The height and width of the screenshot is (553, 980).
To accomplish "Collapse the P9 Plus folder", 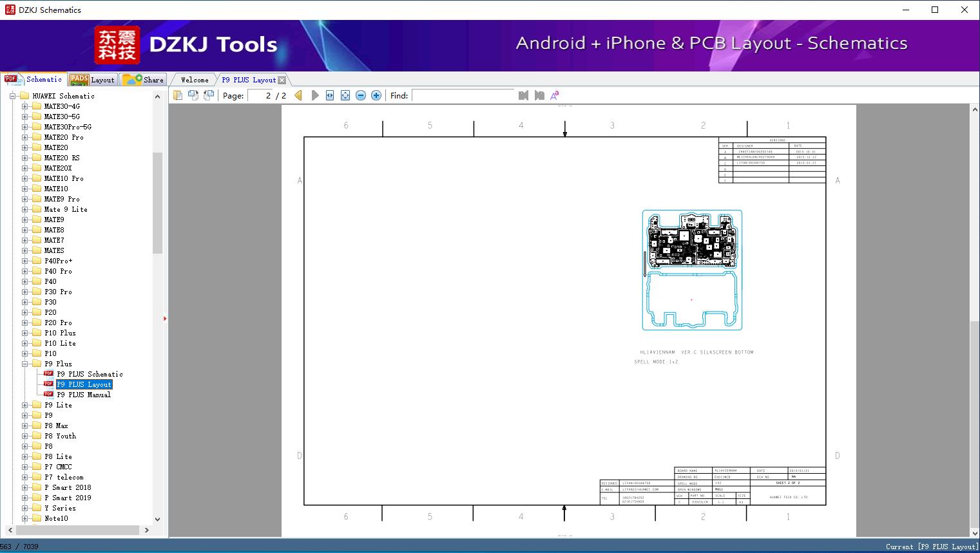I will point(25,364).
